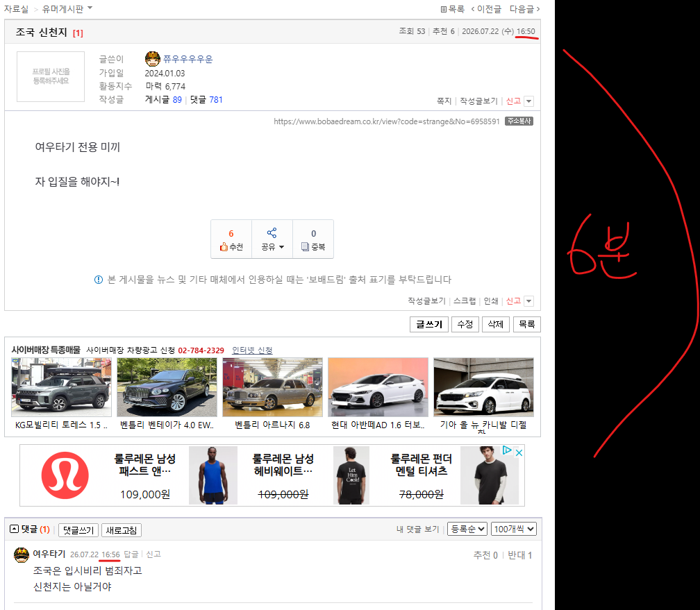The image size is (700, 610).
Task: Expand dropdown arrow next to top 신고
Action: click(x=529, y=101)
